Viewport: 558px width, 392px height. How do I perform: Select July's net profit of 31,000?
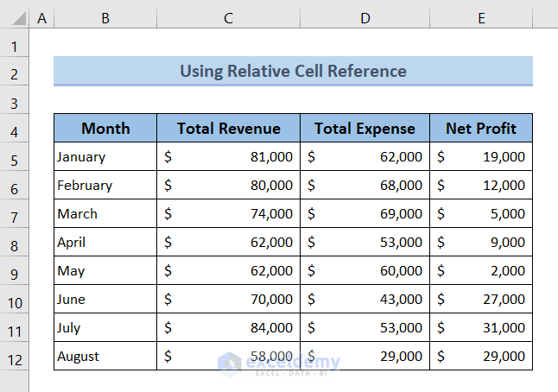481,328
